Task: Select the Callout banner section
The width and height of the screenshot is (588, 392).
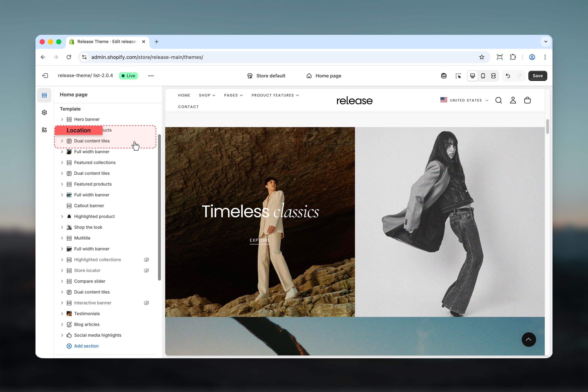Action: (89, 206)
